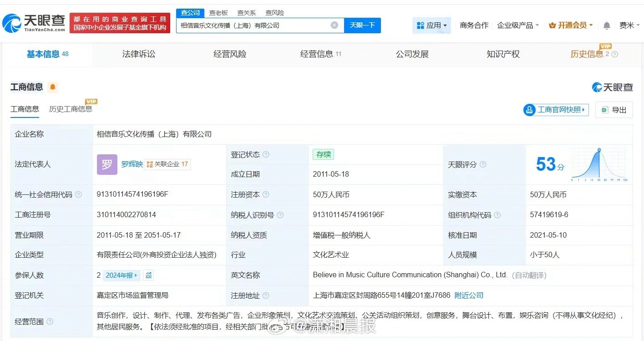
Task: Open the 应用 dropdown menu
Action: point(431,25)
